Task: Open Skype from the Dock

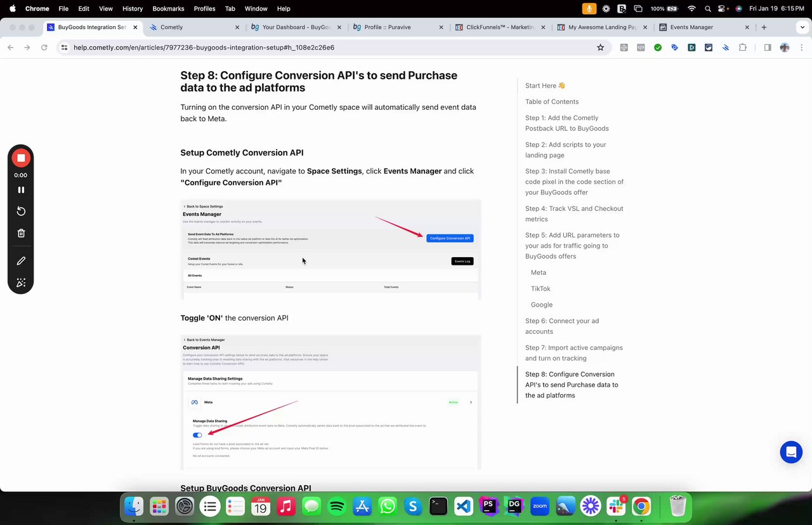Action: tap(413, 506)
